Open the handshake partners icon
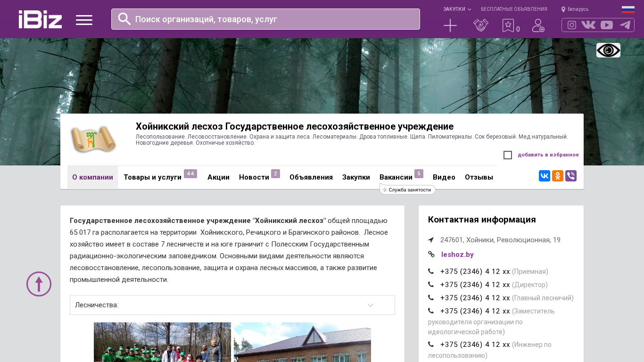 coord(481,25)
